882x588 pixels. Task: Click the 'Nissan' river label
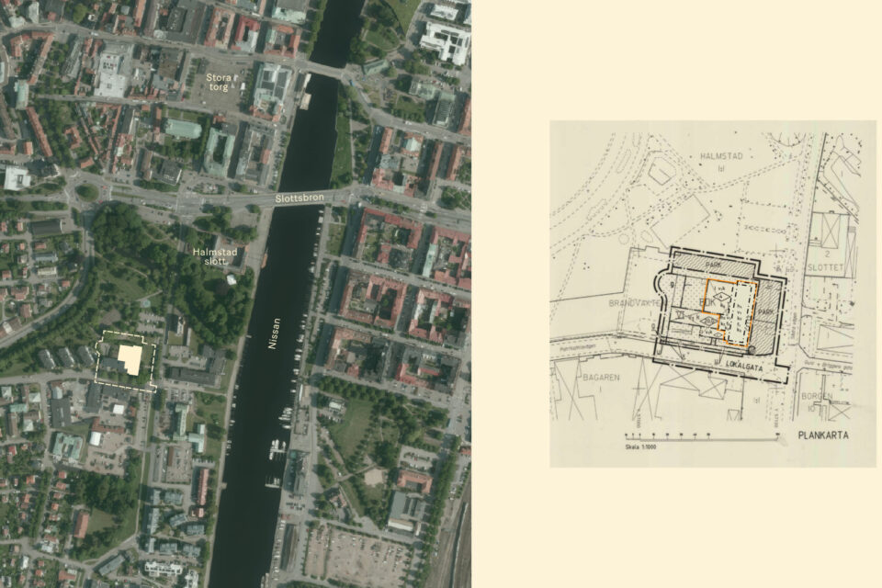tap(274, 334)
